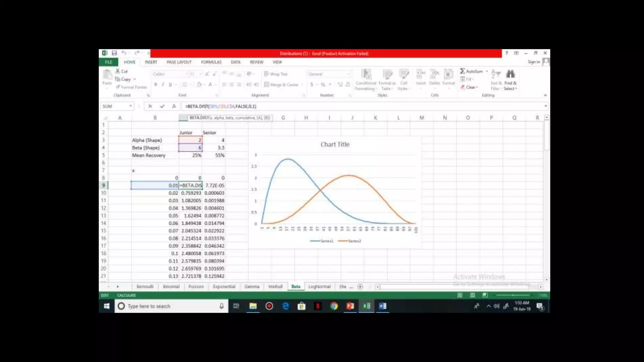Open the FORMULAS ribbon tab
The height and width of the screenshot is (362, 644).
click(x=211, y=62)
